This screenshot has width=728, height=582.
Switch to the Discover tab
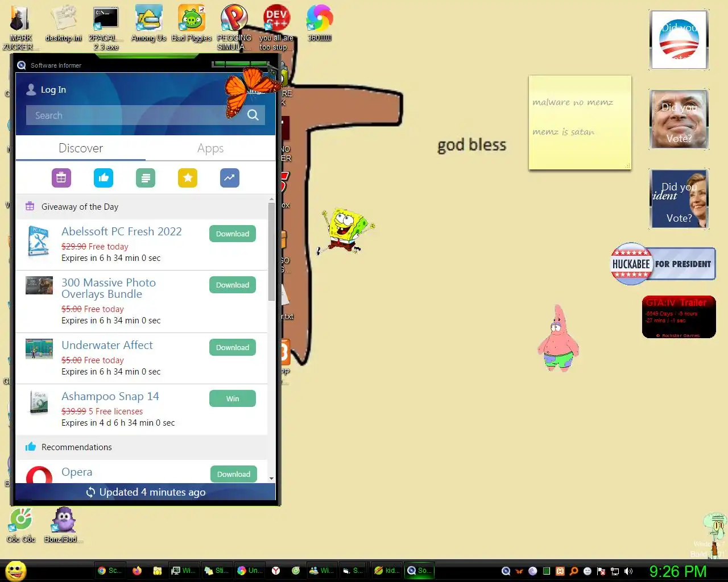coord(81,148)
